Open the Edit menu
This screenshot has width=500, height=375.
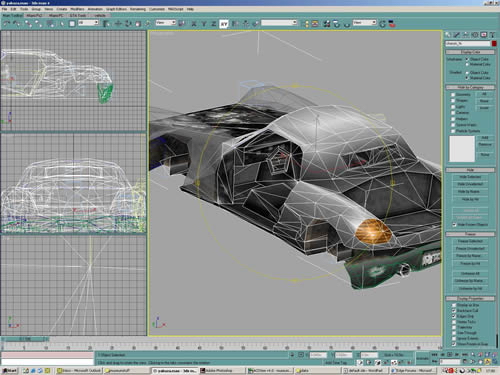[x=14, y=9]
